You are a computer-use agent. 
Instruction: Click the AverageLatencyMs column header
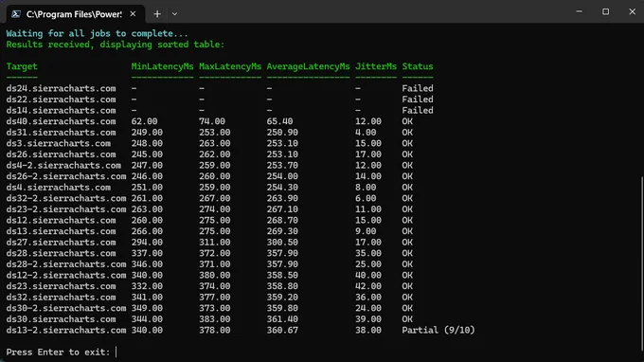(x=308, y=66)
